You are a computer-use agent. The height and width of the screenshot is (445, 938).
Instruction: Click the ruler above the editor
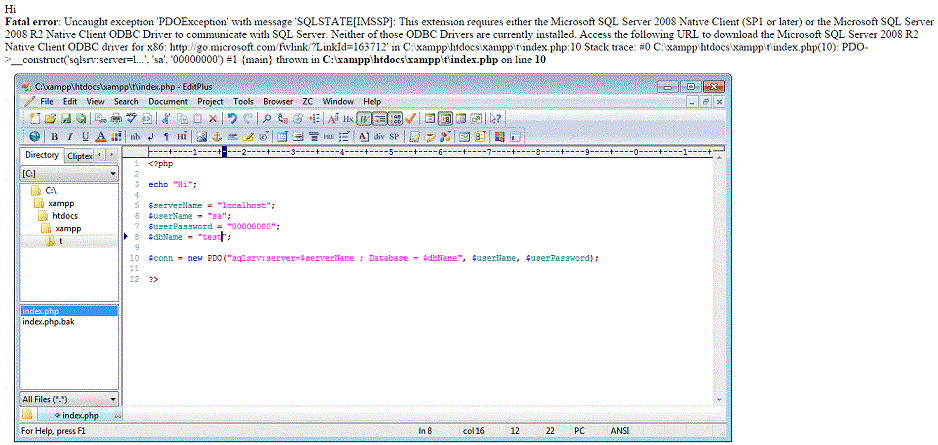[x=428, y=153]
